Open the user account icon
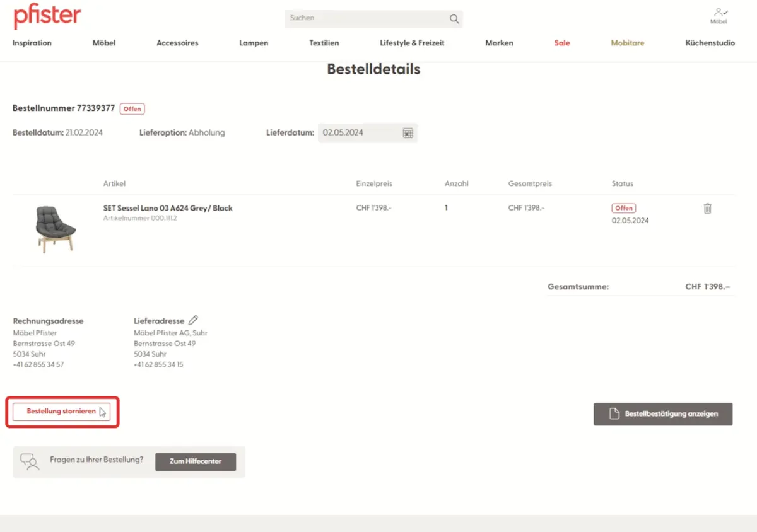 [718, 12]
